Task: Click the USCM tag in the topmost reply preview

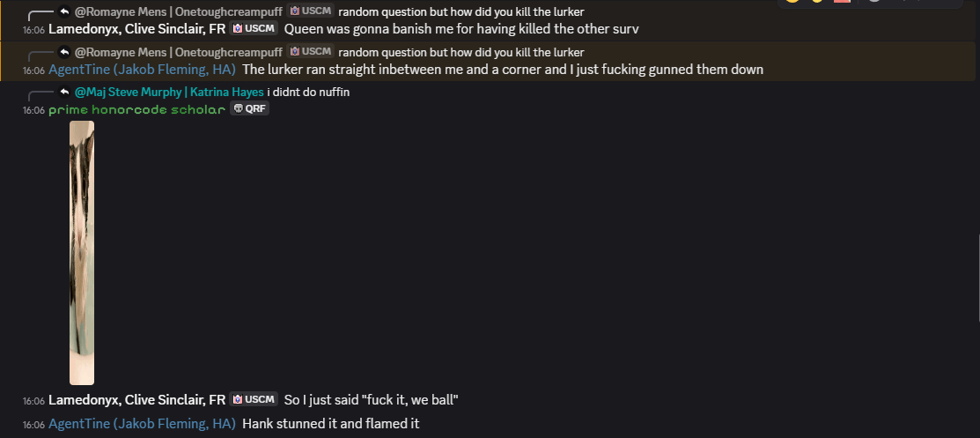Action: pyautogui.click(x=311, y=12)
